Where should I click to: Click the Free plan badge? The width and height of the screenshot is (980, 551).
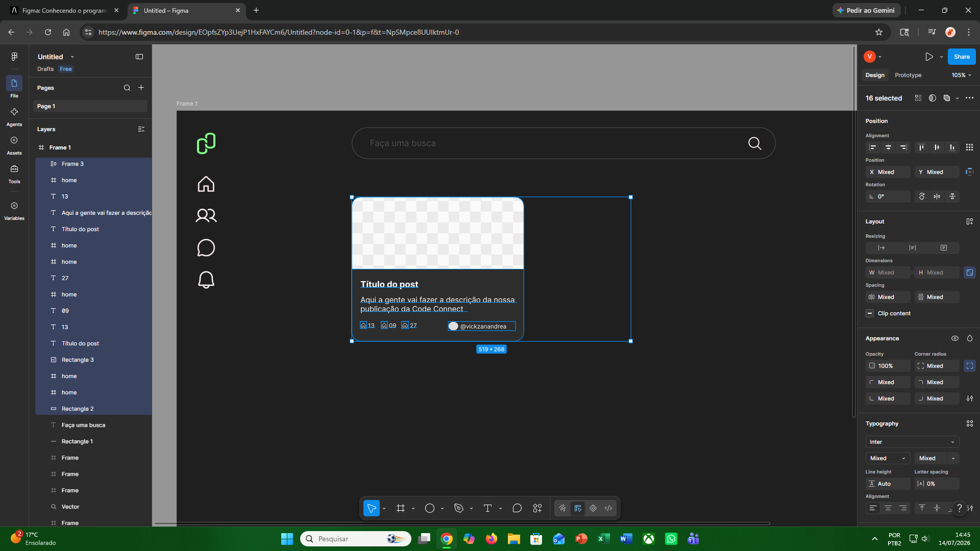(x=66, y=69)
